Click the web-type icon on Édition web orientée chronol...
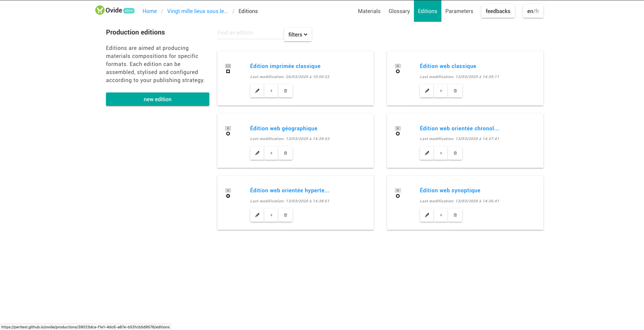644x330 pixels. [398, 128]
